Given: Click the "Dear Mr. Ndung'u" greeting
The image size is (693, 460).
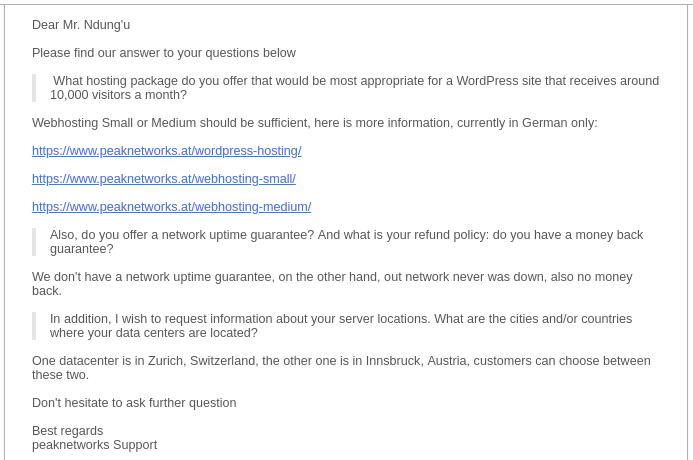Looking at the screenshot, I should pyautogui.click(x=81, y=25).
